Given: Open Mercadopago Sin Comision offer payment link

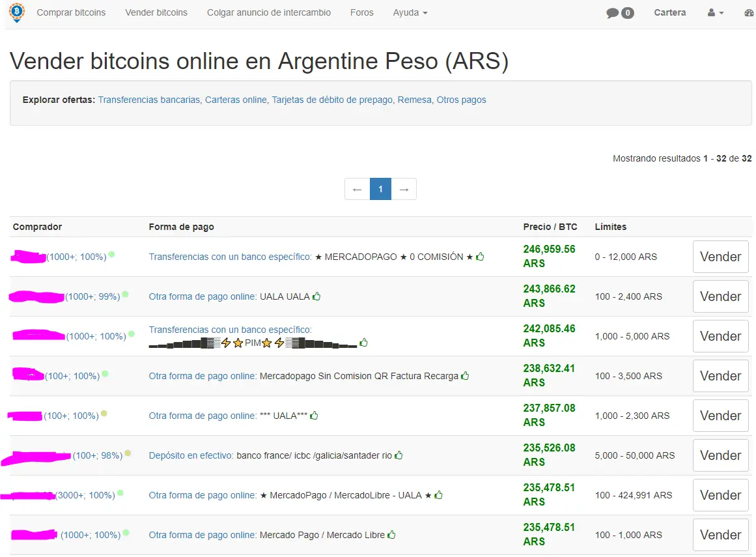Looking at the screenshot, I should 203,376.
